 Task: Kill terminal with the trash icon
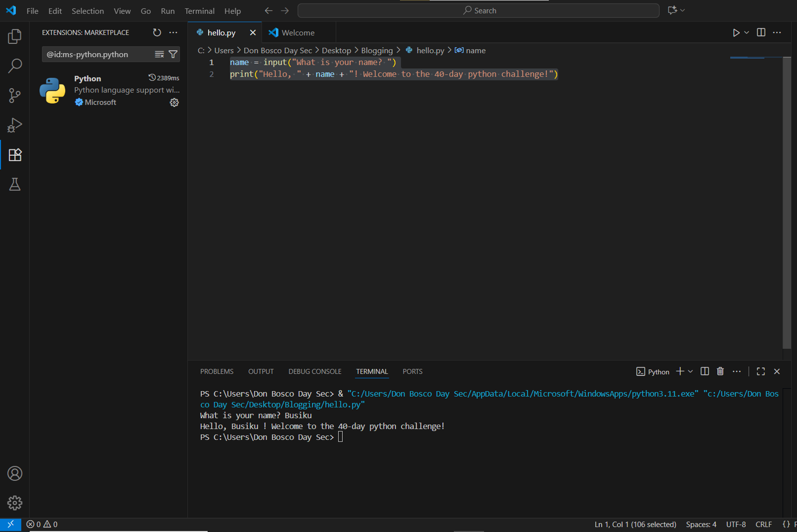[x=720, y=371]
